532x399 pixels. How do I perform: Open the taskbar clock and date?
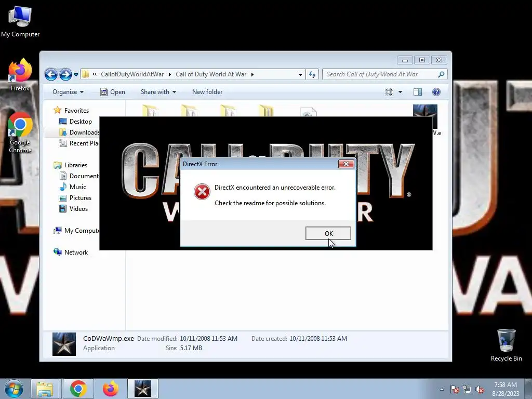coord(506,389)
